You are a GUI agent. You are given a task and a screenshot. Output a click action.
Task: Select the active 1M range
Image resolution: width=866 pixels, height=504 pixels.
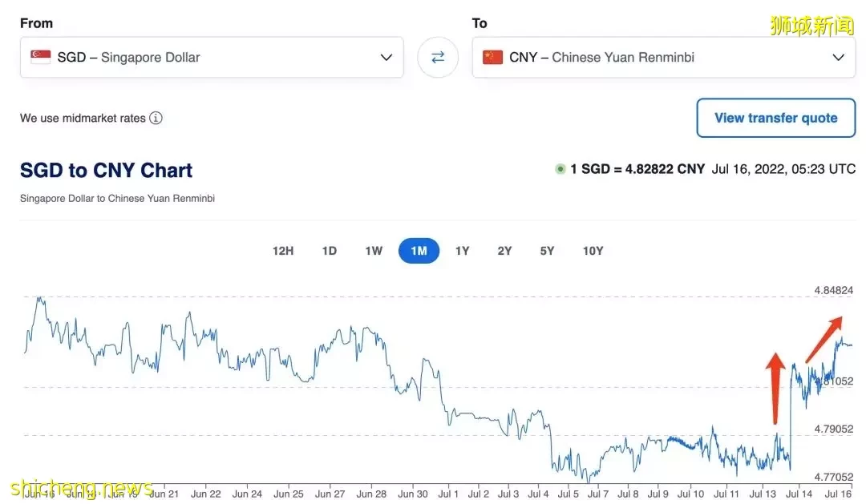coord(419,251)
